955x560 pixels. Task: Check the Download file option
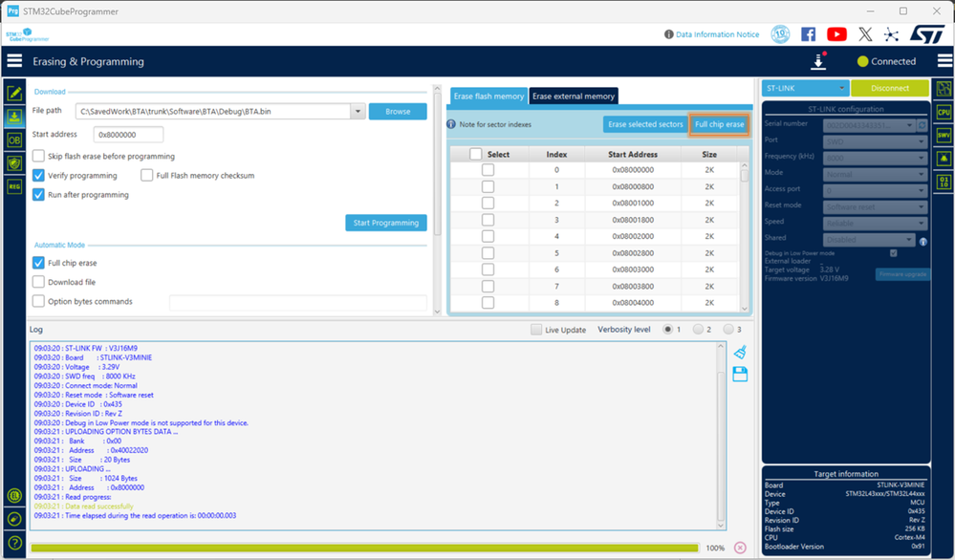click(x=38, y=282)
